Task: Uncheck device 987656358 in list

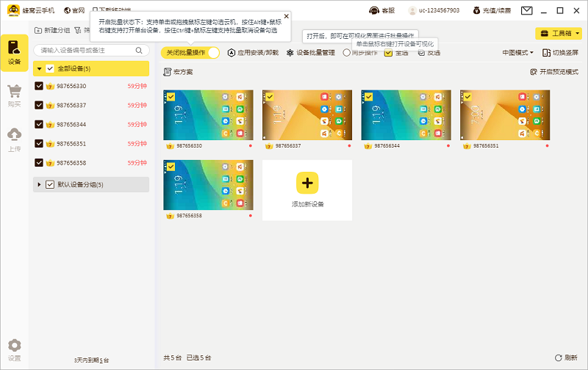Action: pyautogui.click(x=39, y=162)
